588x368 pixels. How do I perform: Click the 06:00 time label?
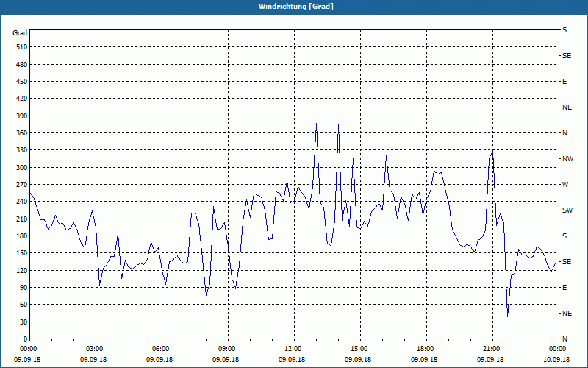(x=162, y=348)
